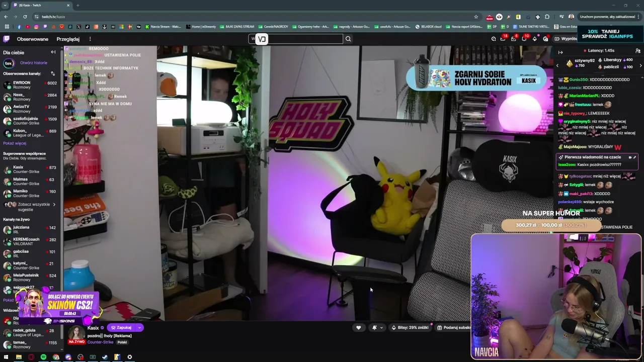This screenshot has width=644, height=362.
Task: Open Twitch inbox with 18 badge
Action: click(503, 39)
